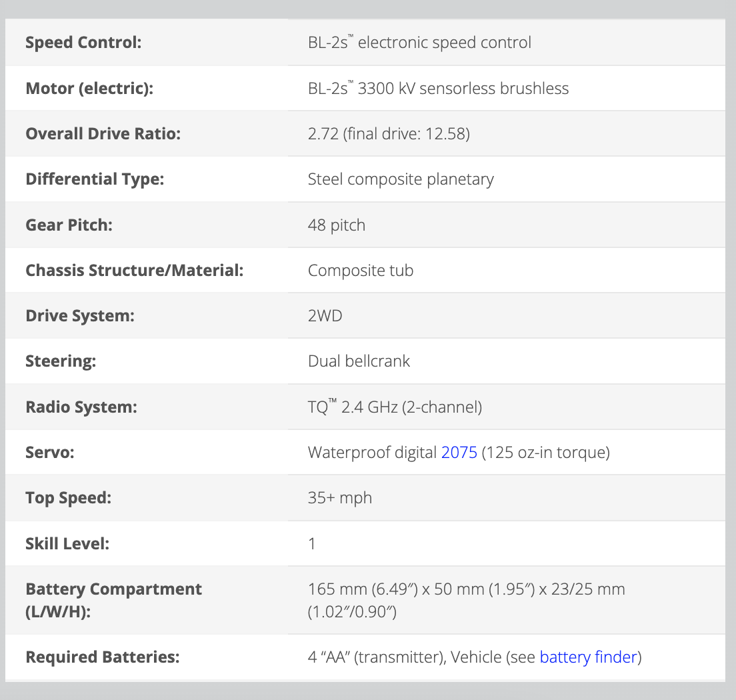Select the 35+ mph top speed value
The width and height of the screenshot is (736, 700).
pos(340,498)
